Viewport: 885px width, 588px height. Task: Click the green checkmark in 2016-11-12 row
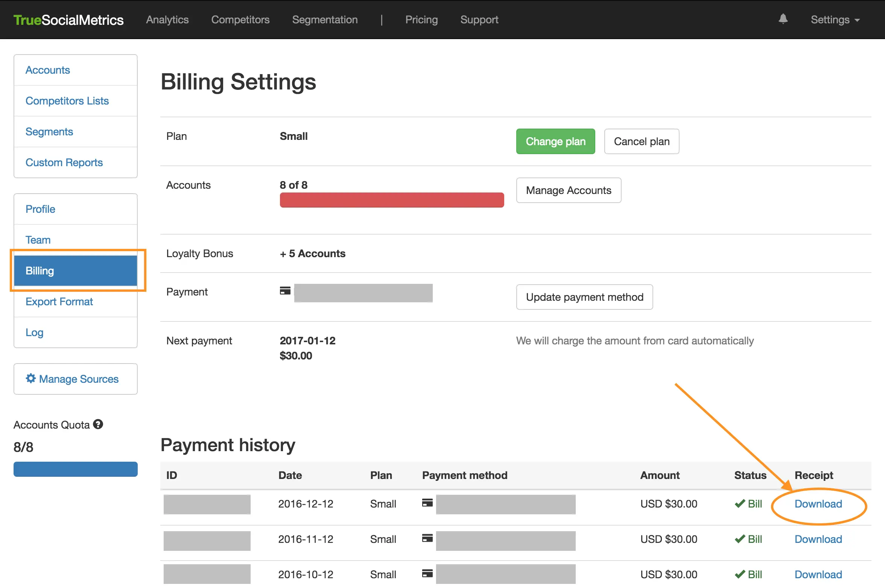click(x=740, y=539)
